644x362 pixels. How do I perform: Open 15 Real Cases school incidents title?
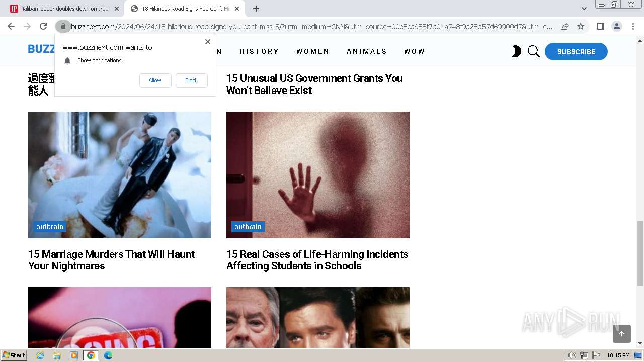click(x=317, y=260)
